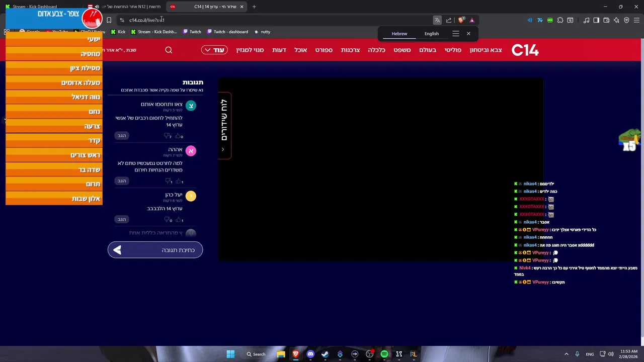Reply to the צאו ותחסמו אותם comment
Screen dimensions: 644x362
(x=122, y=135)
